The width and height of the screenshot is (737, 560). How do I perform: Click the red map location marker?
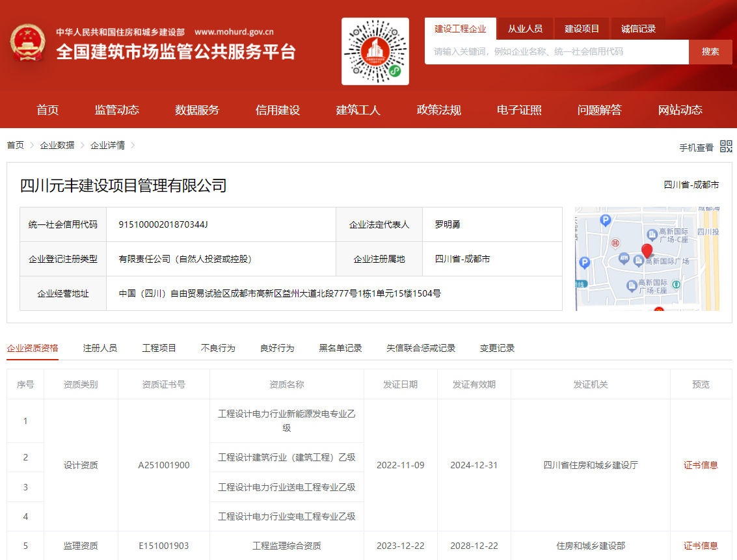click(x=647, y=250)
